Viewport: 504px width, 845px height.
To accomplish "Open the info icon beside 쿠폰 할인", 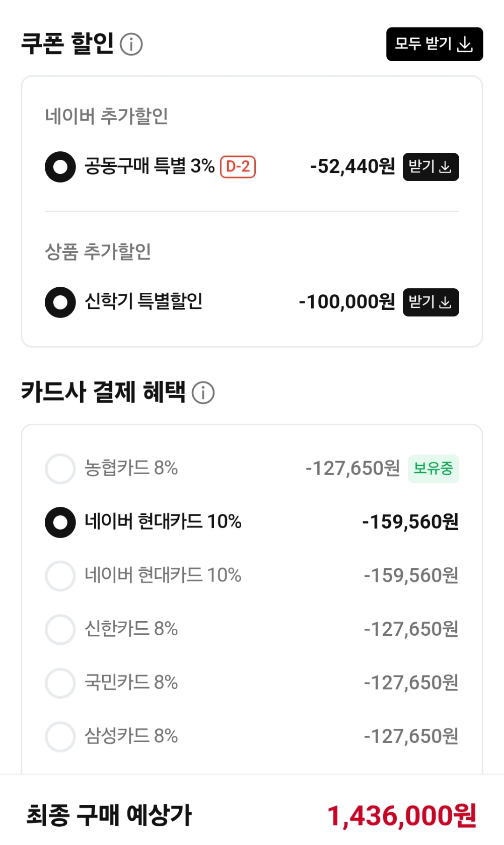I will pyautogui.click(x=131, y=44).
